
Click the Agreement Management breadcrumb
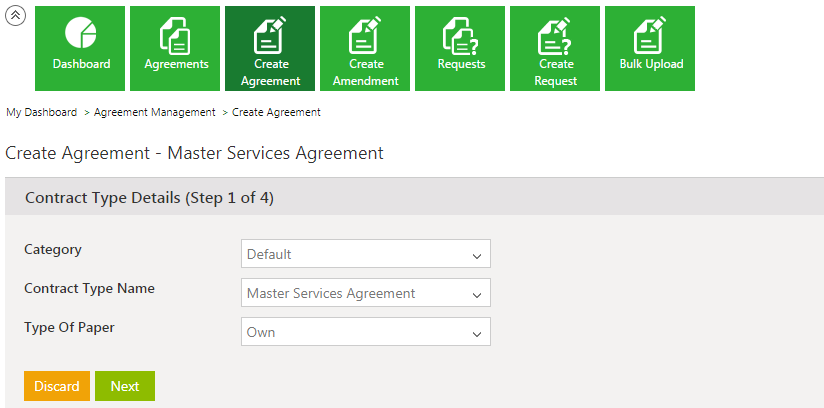coord(154,113)
